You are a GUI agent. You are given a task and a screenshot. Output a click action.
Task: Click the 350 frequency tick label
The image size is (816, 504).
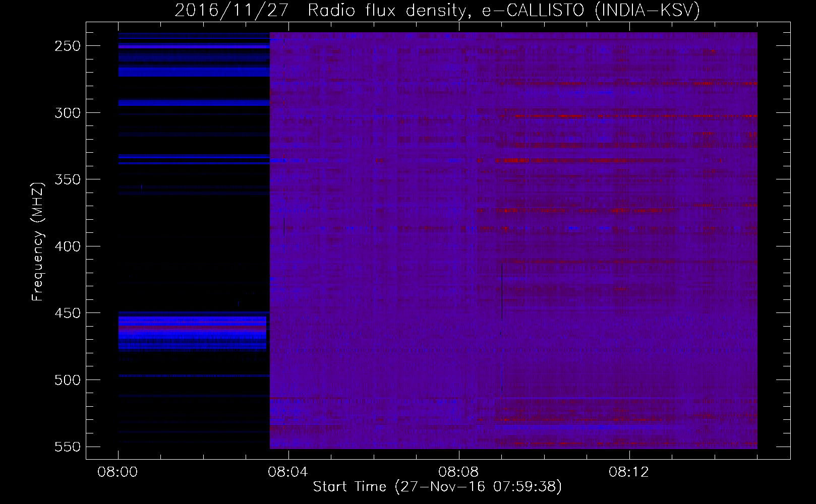[68, 179]
